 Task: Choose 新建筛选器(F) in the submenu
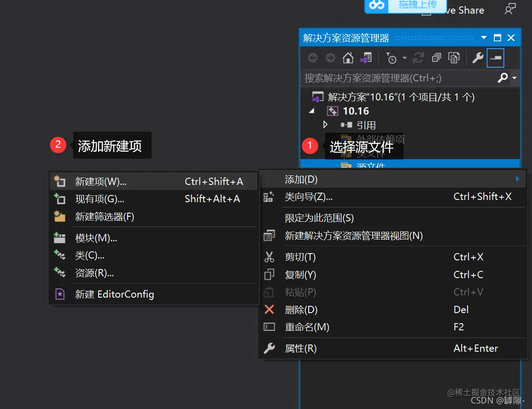tap(154, 217)
